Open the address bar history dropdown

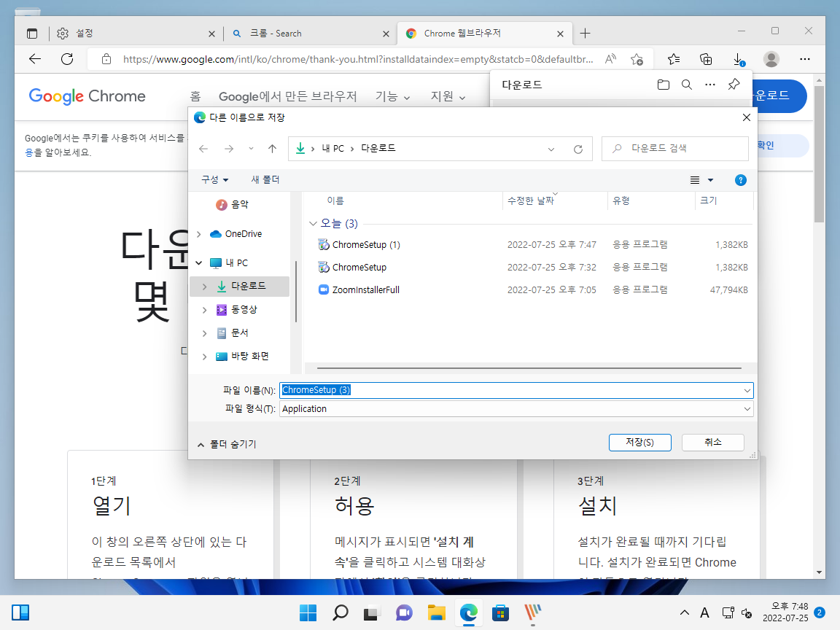pos(551,149)
